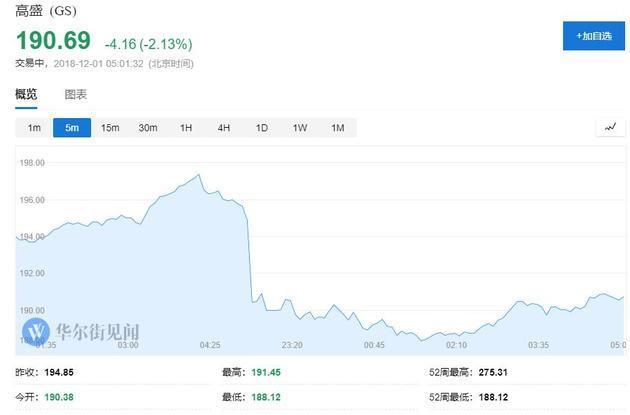Click the 02:10 time axis label
The image size is (630, 415).
[456, 345]
